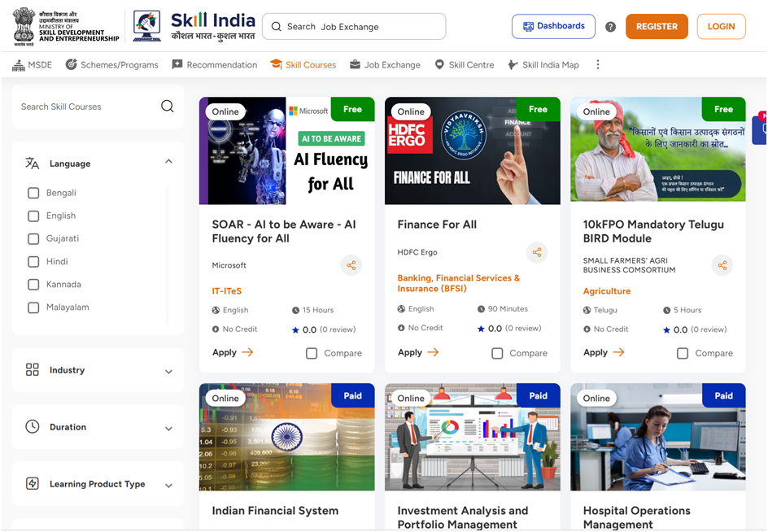Viewport: 768px width, 532px height.
Task: Click the star rating on 10kFPO course
Action: pos(666,329)
